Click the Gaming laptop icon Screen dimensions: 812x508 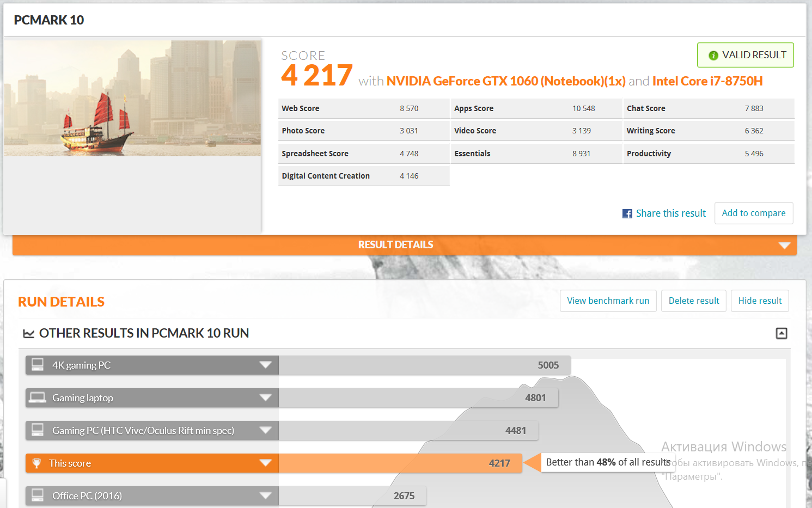tap(38, 397)
